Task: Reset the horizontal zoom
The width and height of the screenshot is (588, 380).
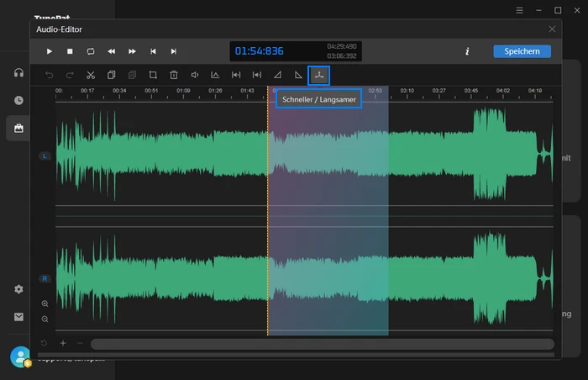Action: pyautogui.click(x=44, y=343)
